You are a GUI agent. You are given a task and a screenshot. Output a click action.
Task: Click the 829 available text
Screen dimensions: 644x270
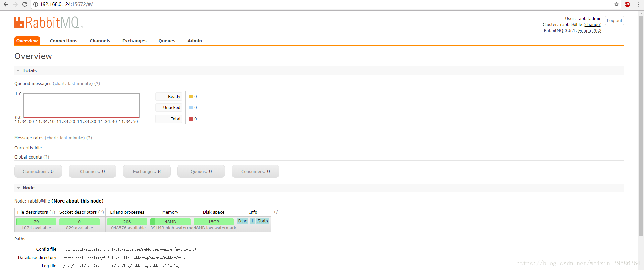tap(79, 228)
